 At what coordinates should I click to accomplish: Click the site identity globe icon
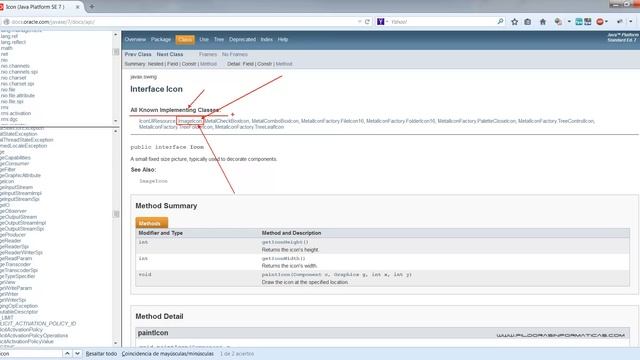pos(6,22)
